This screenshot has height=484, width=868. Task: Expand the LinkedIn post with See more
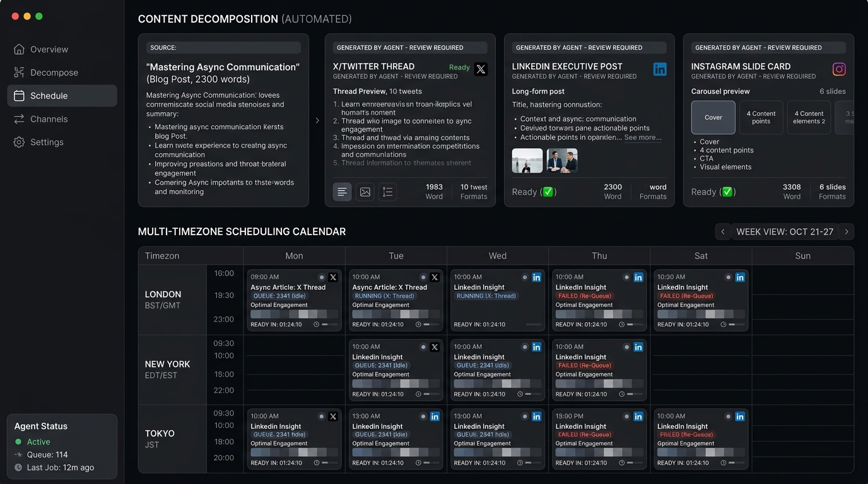[643, 137]
